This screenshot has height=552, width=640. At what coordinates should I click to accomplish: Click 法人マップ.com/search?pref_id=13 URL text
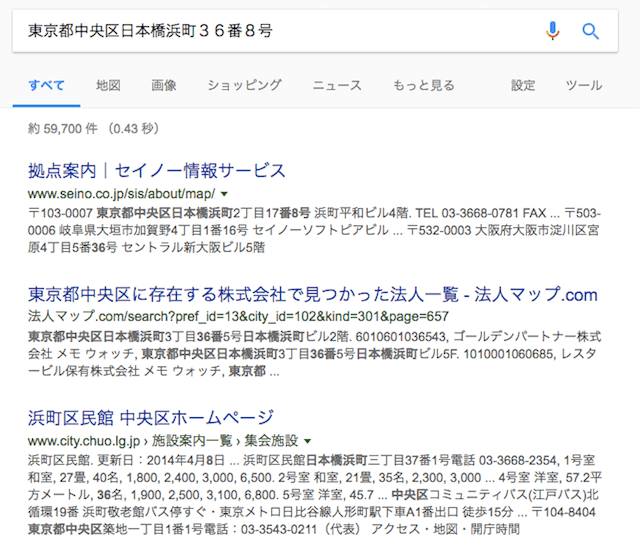point(238,316)
